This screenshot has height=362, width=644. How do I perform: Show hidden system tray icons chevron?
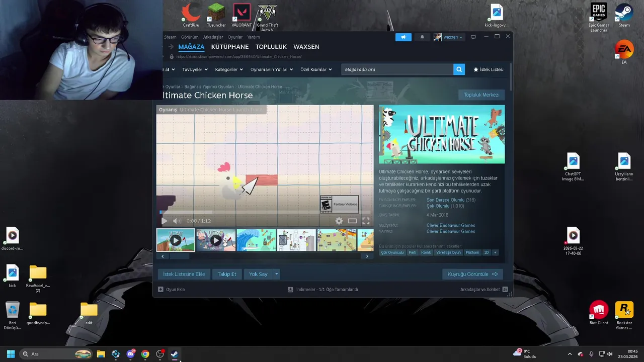coord(570,354)
